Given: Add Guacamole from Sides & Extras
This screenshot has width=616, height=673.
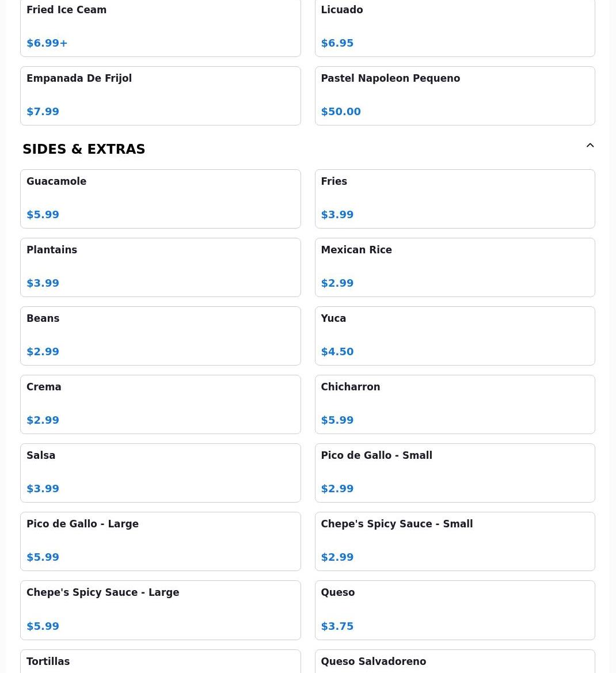Looking at the screenshot, I should tap(161, 199).
